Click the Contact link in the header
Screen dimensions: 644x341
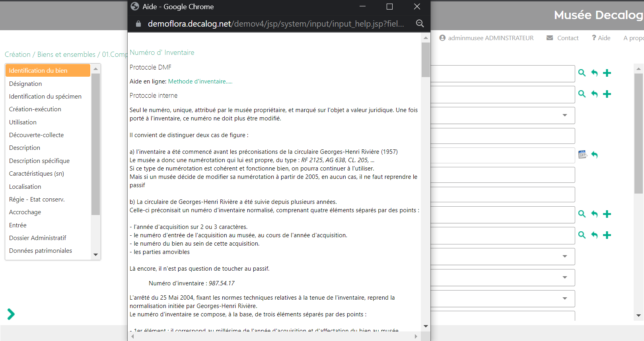point(568,38)
